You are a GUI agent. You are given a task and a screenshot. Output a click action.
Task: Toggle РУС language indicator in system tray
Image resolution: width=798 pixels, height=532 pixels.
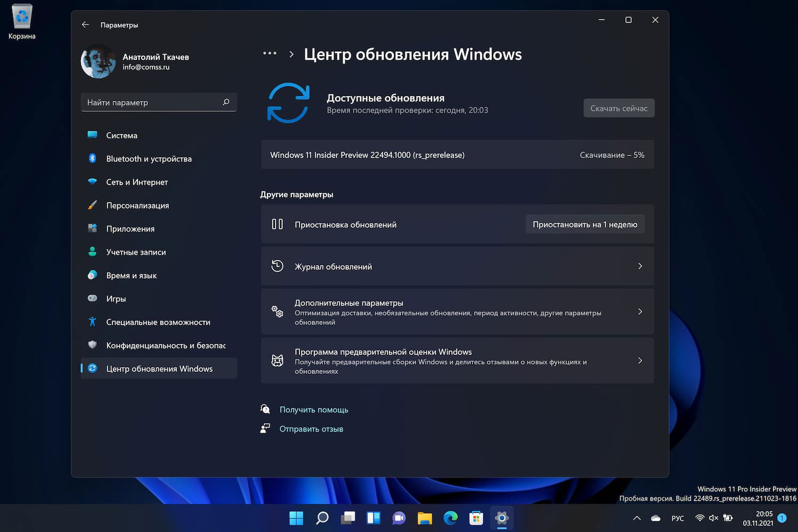[x=678, y=518]
